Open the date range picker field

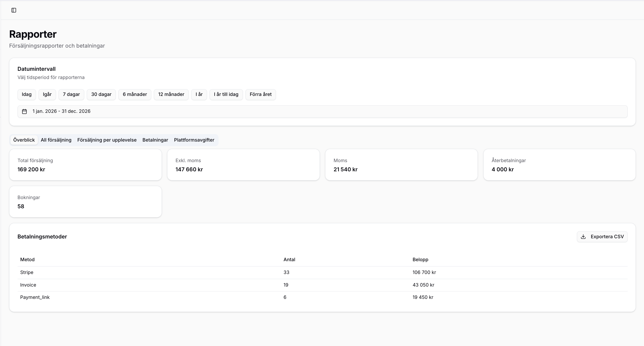322,111
